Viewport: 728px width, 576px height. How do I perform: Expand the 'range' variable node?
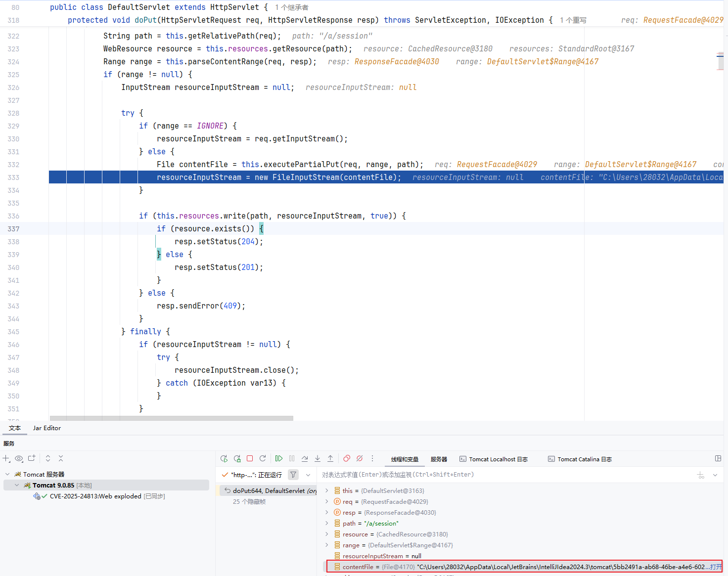click(x=326, y=545)
